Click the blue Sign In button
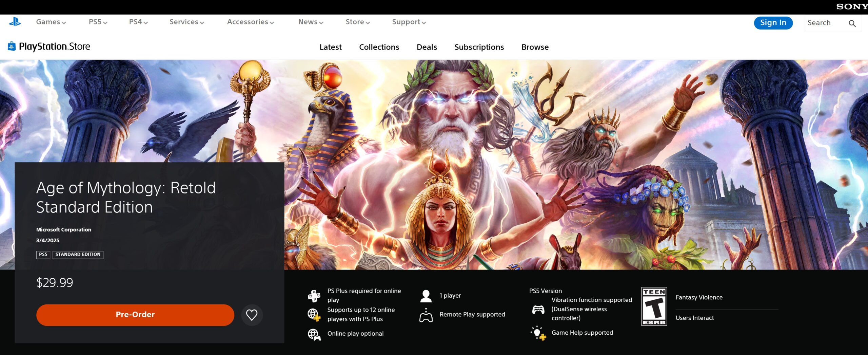The width and height of the screenshot is (868, 355). pyautogui.click(x=773, y=23)
